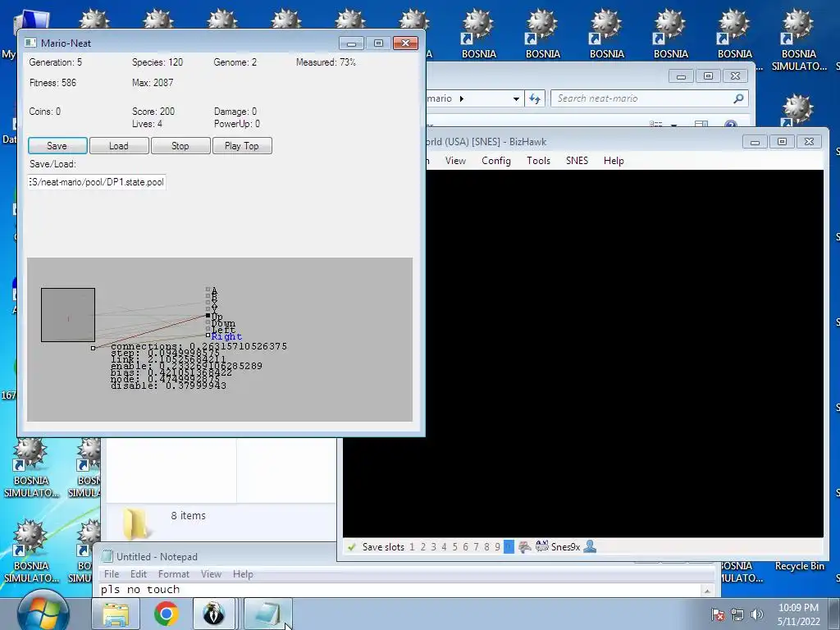Viewport: 840px width, 630px height.
Task: Open BizHawk SNES menu
Action: [577, 161]
